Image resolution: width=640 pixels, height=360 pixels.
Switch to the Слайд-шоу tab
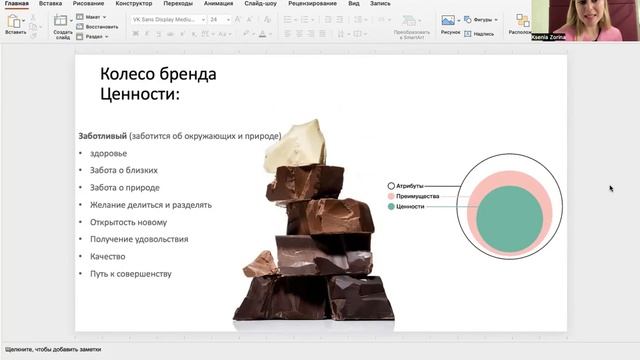(260, 3)
